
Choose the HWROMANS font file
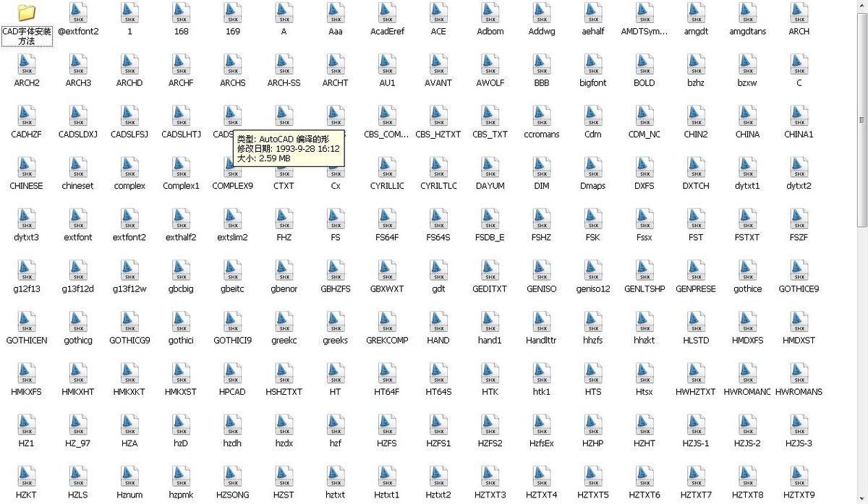coord(799,373)
